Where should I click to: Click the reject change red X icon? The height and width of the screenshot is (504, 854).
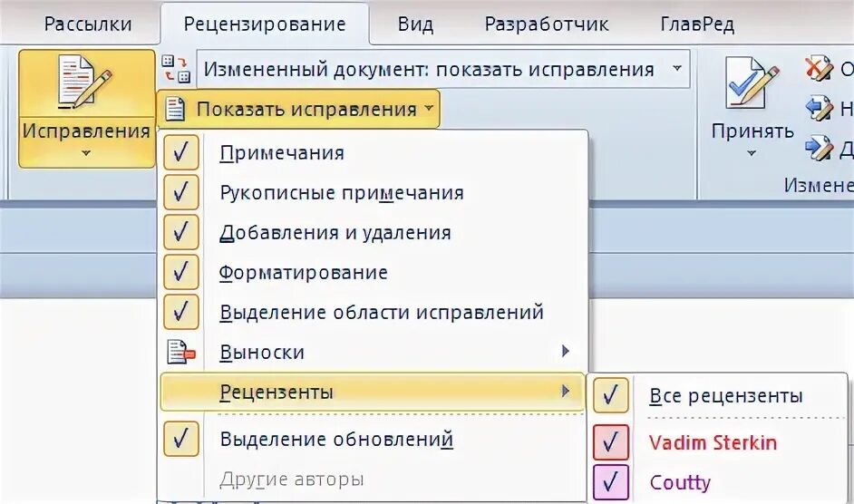(819, 69)
